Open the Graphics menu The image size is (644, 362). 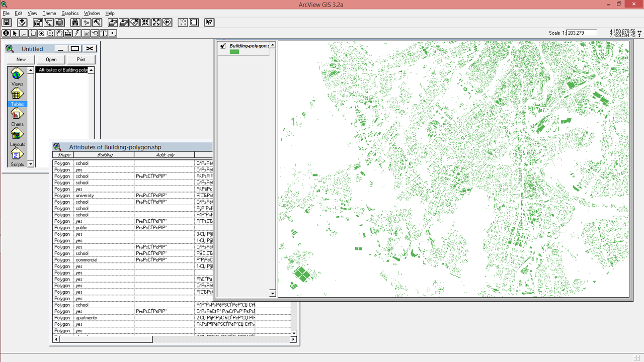70,13
